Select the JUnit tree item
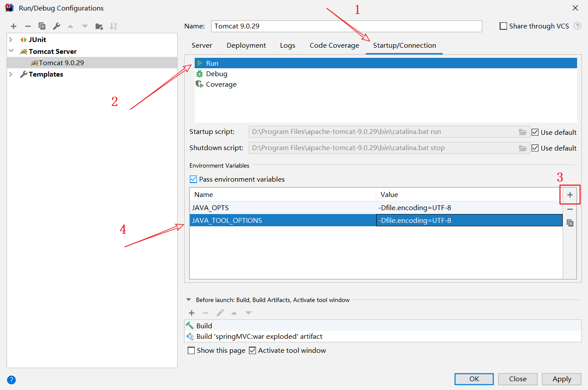The width and height of the screenshot is (588, 390). (x=37, y=40)
